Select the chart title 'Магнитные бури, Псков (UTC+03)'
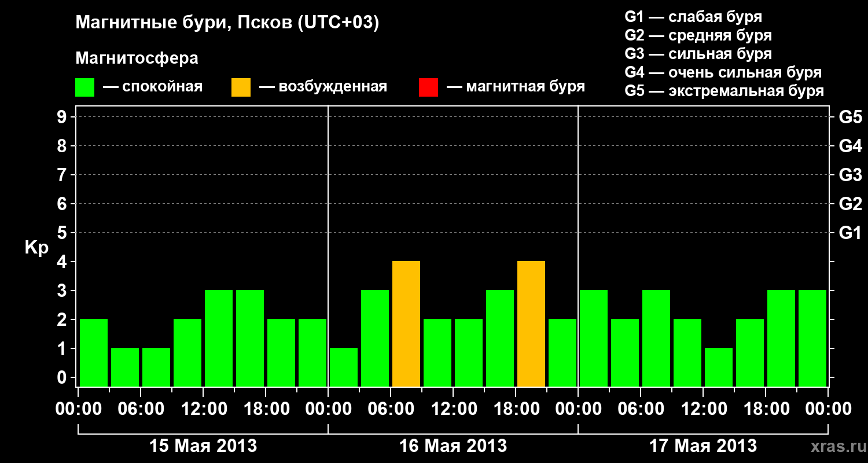The width and height of the screenshot is (868, 463). 227,23
